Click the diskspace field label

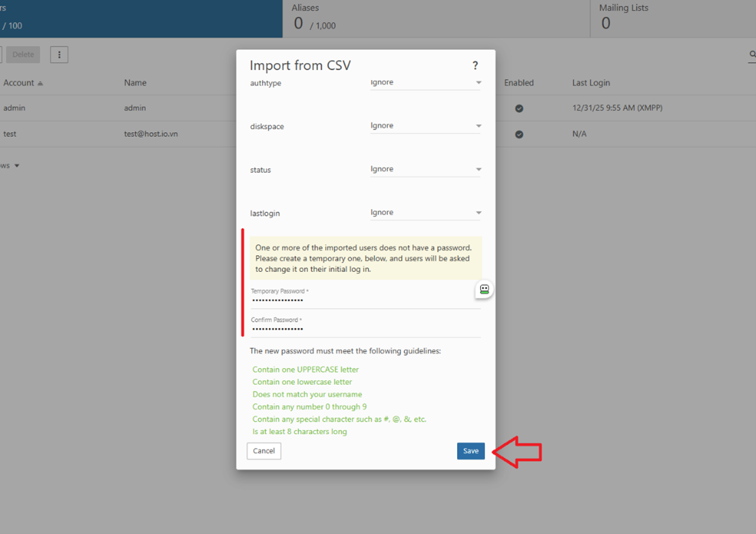coord(267,127)
